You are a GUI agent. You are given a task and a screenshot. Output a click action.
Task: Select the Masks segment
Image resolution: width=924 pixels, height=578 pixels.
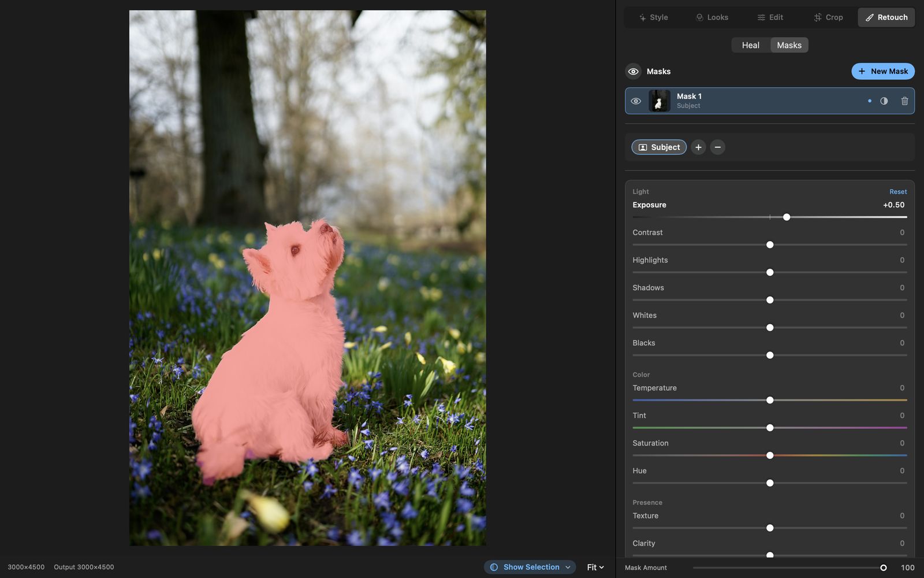coord(789,45)
